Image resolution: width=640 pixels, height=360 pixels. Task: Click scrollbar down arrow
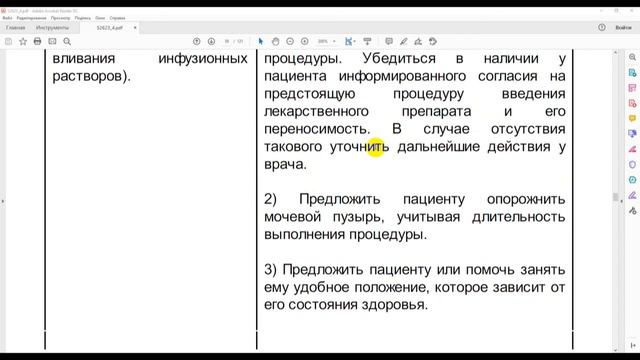click(616, 350)
